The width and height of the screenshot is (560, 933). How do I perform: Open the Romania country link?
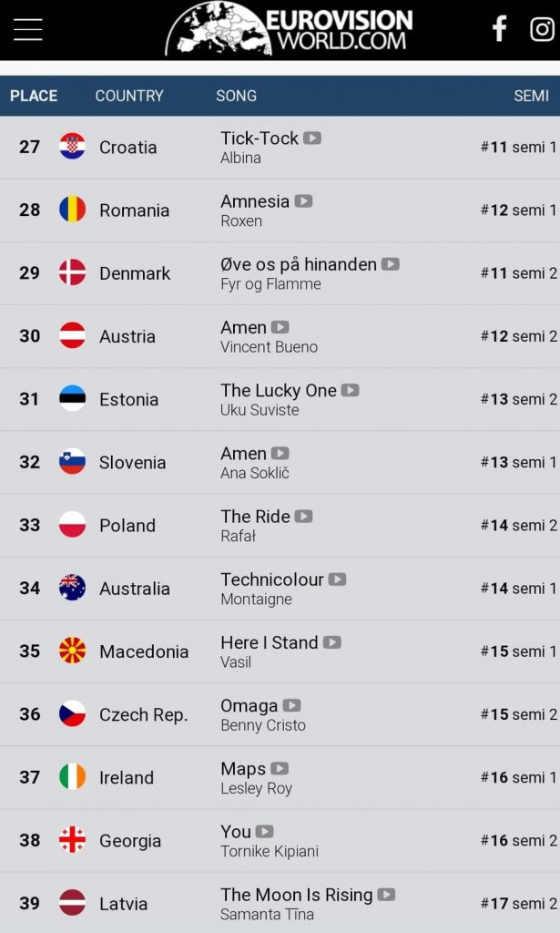click(135, 210)
